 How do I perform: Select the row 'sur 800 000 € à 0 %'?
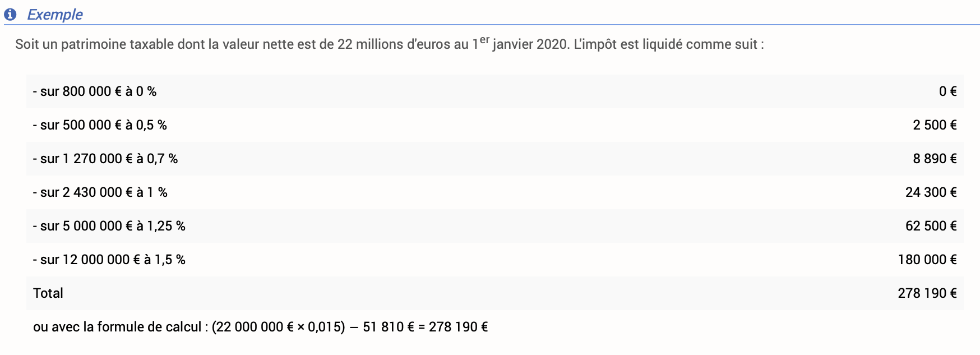click(494, 91)
